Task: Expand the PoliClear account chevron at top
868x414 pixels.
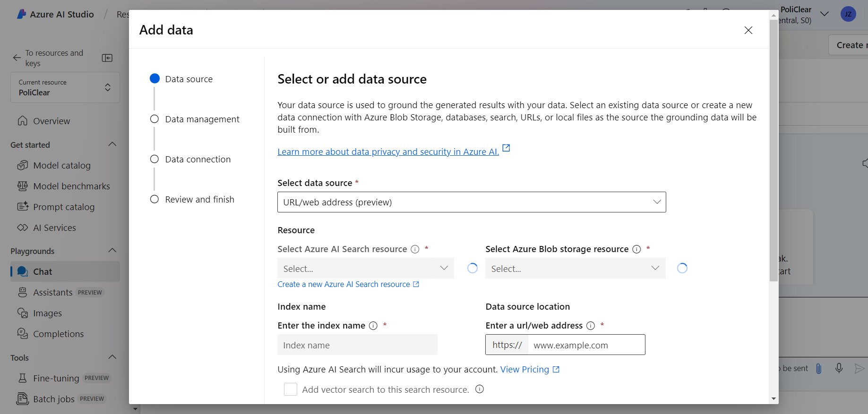Action: click(x=825, y=14)
